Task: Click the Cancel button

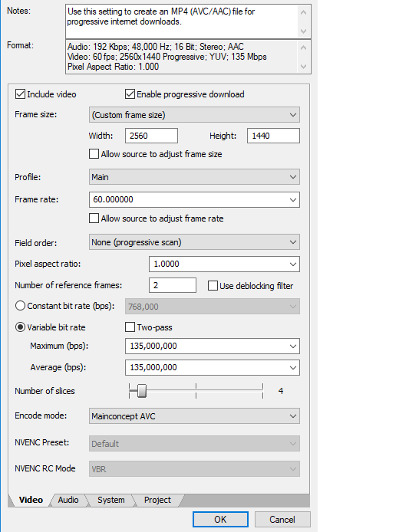Action: 282,520
